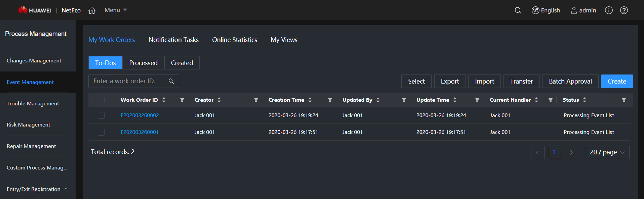
Task: Open the Menu dropdown
Action: click(x=116, y=10)
